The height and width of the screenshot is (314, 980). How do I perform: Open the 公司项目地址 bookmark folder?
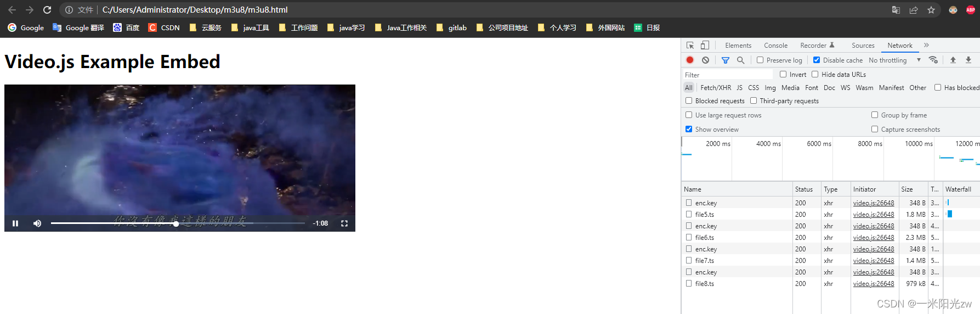pyautogui.click(x=502, y=27)
